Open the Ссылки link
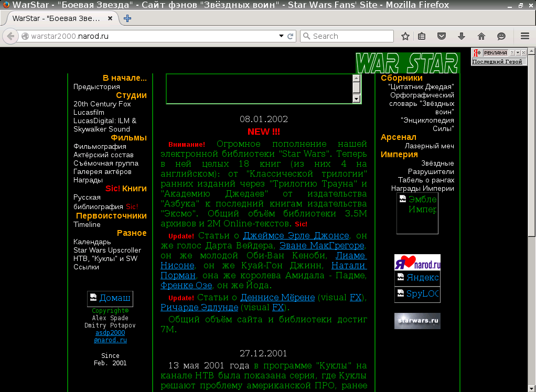 pos(87,267)
